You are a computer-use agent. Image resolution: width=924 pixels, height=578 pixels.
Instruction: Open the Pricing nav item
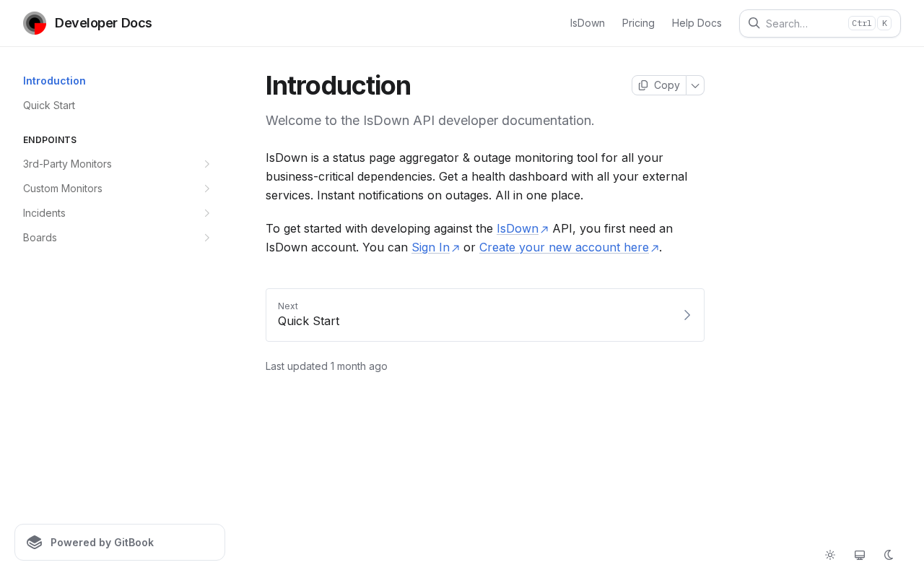click(638, 23)
